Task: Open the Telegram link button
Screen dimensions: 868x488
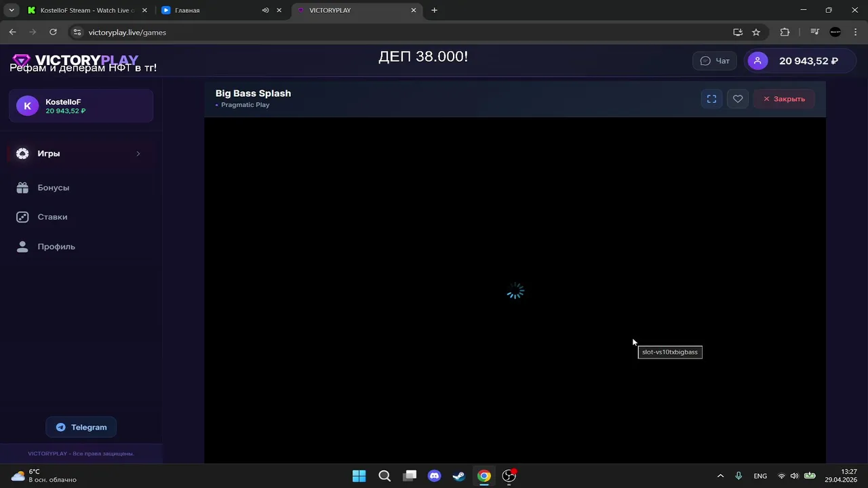Action: tap(81, 427)
